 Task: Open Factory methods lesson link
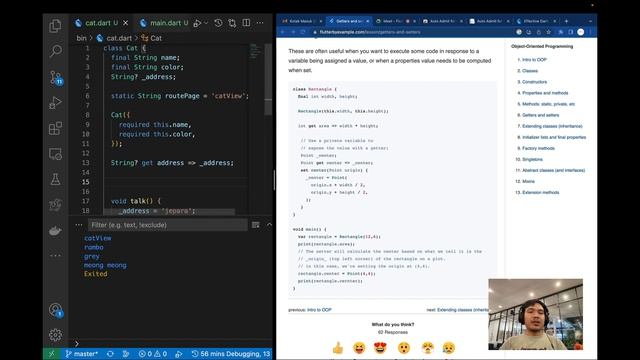pyautogui.click(x=538, y=148)
